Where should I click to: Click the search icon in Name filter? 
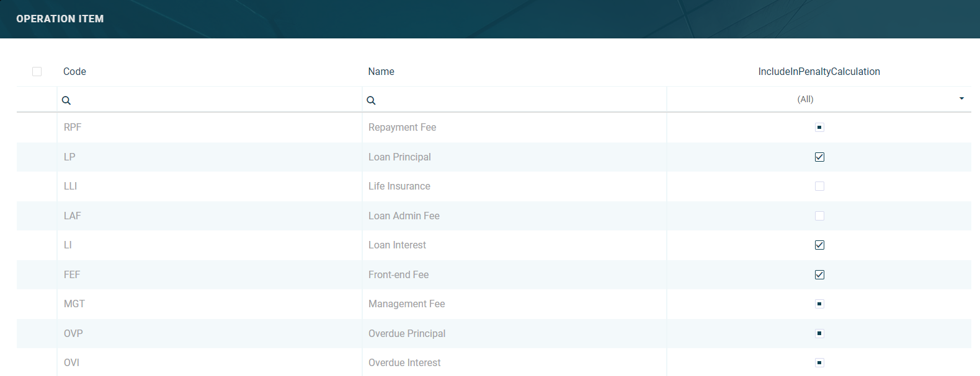[371, 100]
